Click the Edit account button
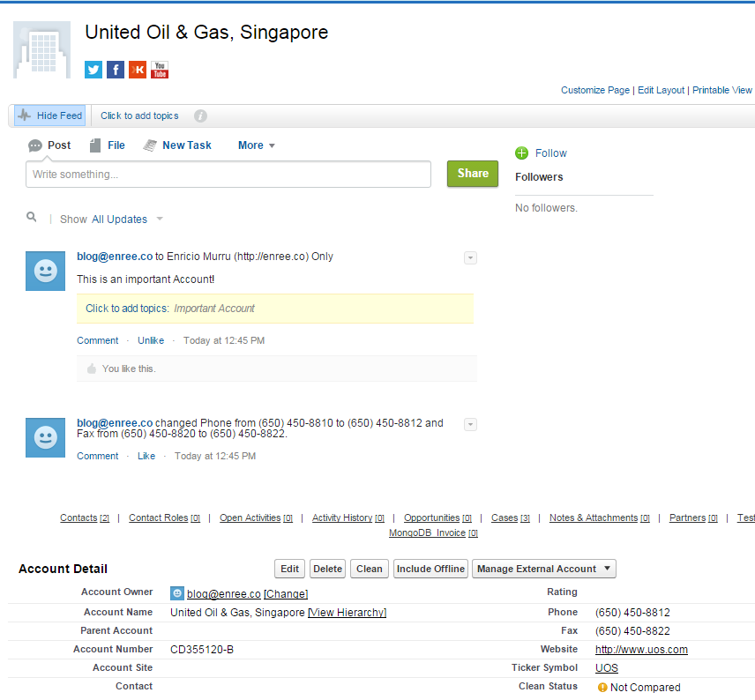 click(290, 569)
